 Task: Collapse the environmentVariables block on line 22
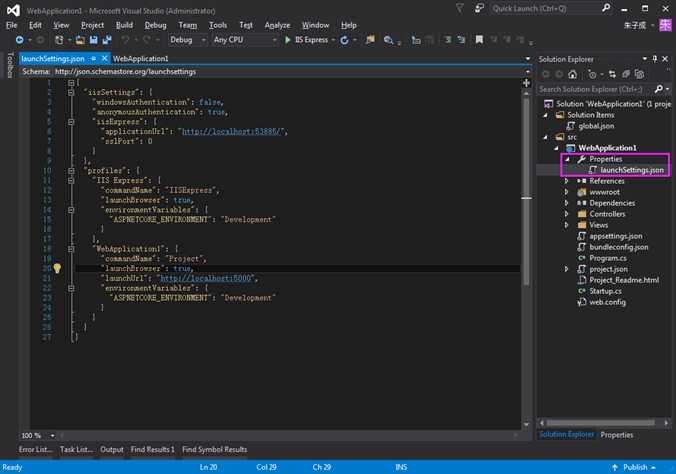pyautogui.click(x=71, y=288)
